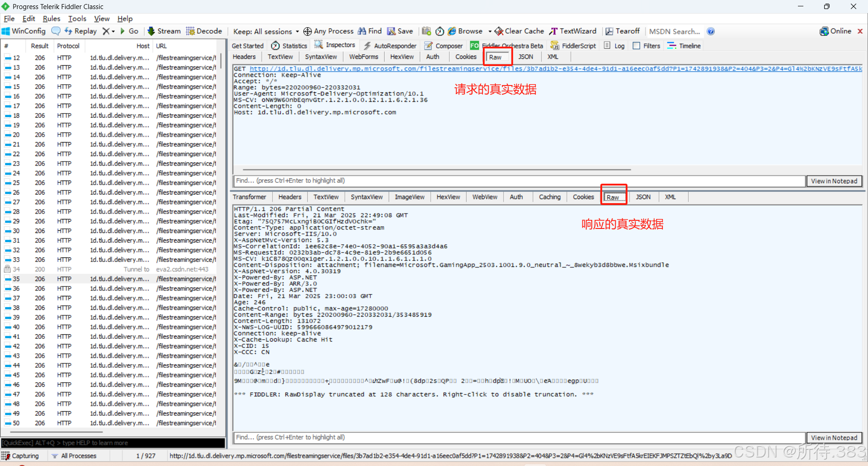Screen dimensions: 868x466
Task: Select request Headers inspector tab
Action: (x=244, y=57)
